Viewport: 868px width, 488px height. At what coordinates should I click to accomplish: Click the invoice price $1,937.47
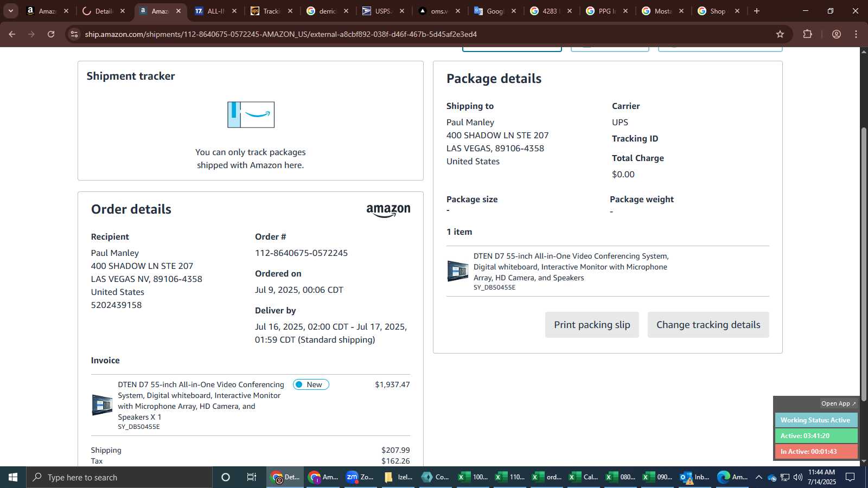point(392,384)
